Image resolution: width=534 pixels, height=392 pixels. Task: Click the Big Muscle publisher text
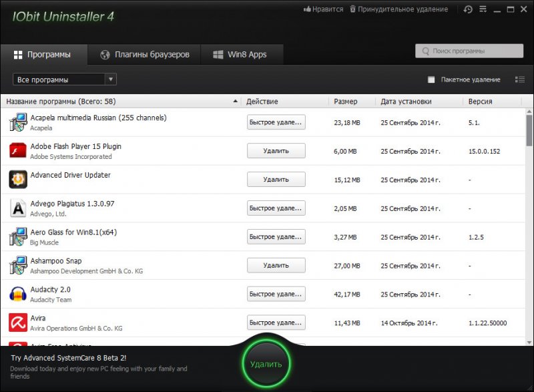tap(44, 242)
